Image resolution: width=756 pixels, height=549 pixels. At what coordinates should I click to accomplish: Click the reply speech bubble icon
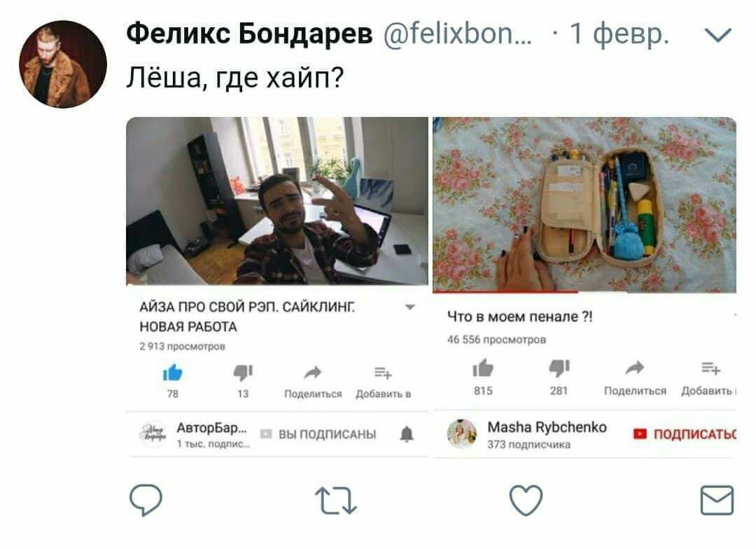click(x=146, y=500)
